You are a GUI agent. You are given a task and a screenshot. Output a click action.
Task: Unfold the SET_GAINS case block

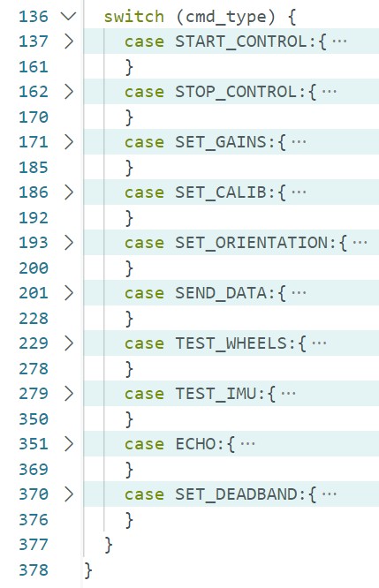point(69,142)
